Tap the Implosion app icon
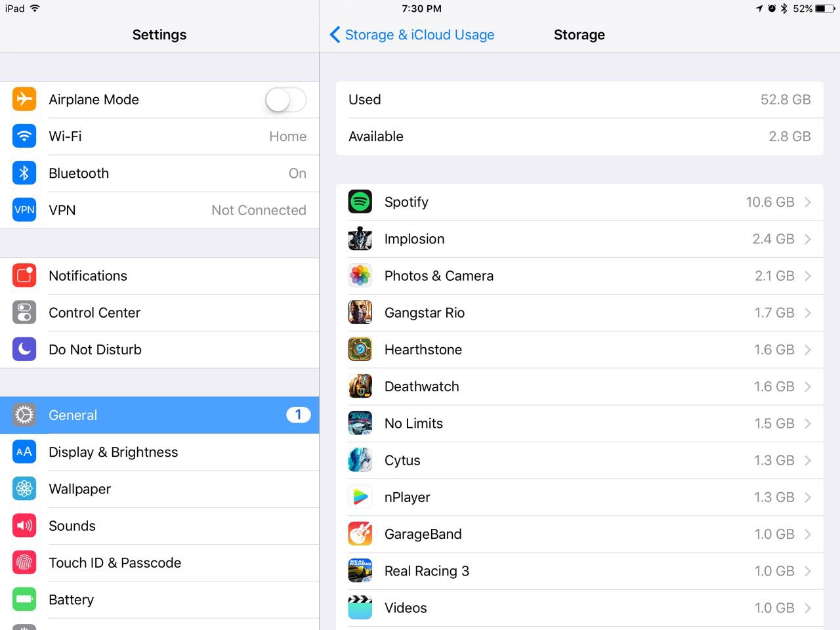The height and width of the screenshot is (630, 840). (360, 239)
